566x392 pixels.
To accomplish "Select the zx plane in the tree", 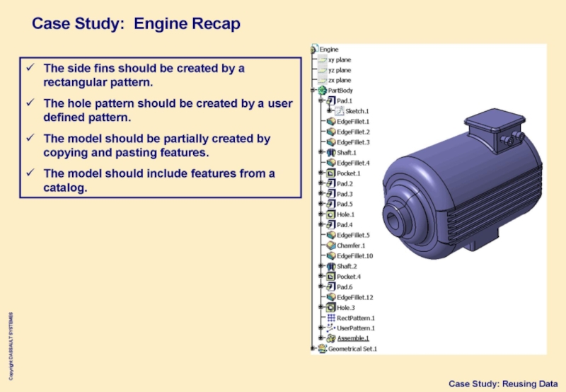I will click(x=338, y=81).
